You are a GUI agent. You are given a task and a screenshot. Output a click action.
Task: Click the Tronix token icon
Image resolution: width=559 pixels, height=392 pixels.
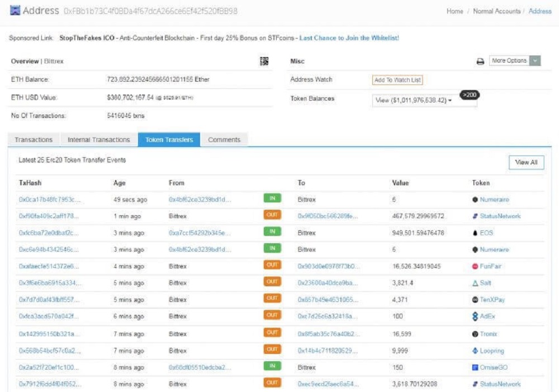[475, 334]
